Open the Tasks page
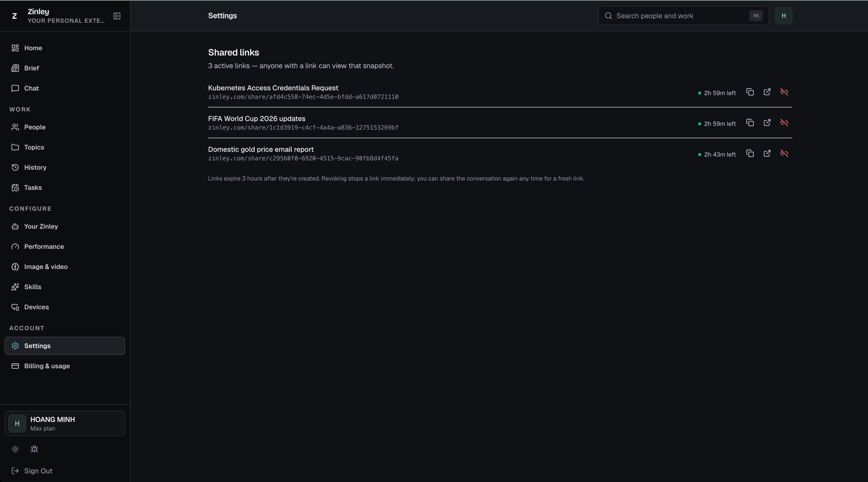 (65, 188)
